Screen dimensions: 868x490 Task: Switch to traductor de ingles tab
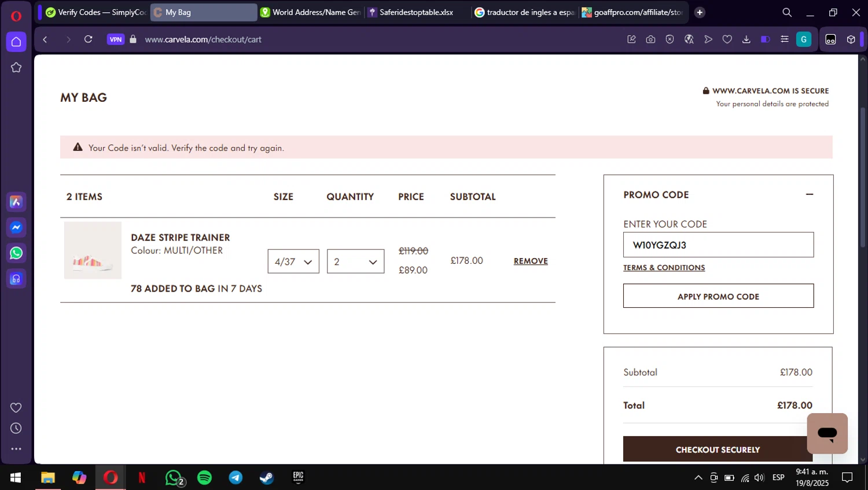tap(524, 12)
